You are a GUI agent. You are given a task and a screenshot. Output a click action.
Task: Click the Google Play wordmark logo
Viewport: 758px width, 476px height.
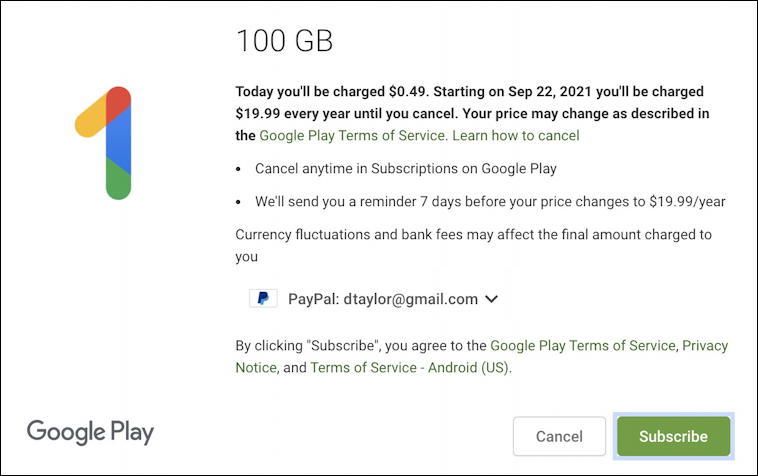coord(90,432)
